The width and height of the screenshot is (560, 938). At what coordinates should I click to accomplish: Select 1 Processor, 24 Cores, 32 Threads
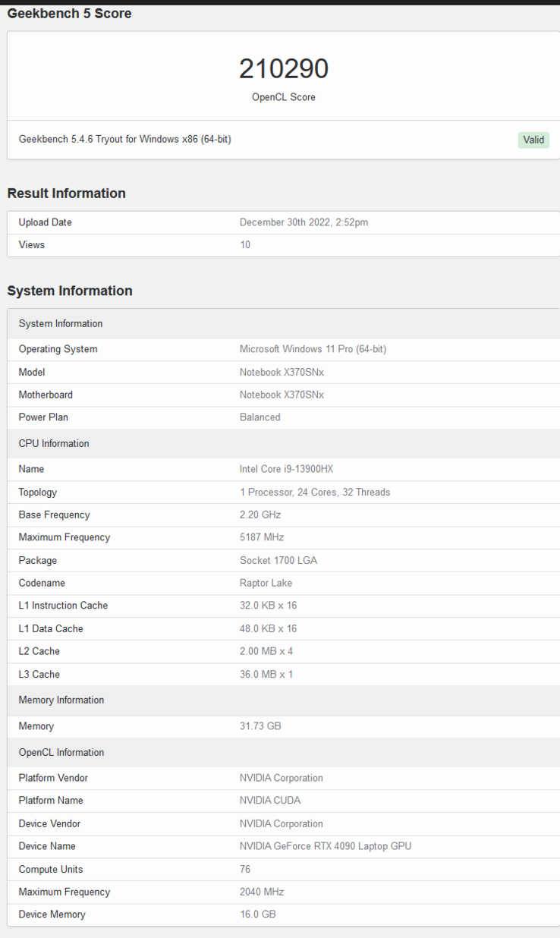315,492
